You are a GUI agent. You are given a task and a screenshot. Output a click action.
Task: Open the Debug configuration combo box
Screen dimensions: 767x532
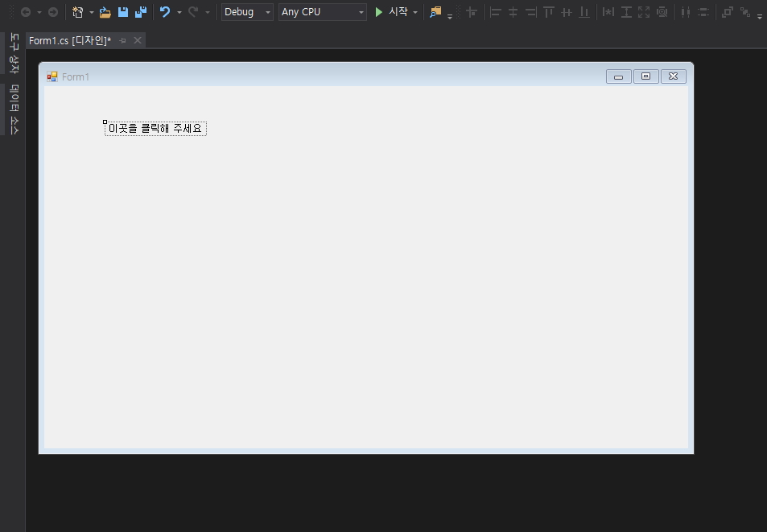247,12
